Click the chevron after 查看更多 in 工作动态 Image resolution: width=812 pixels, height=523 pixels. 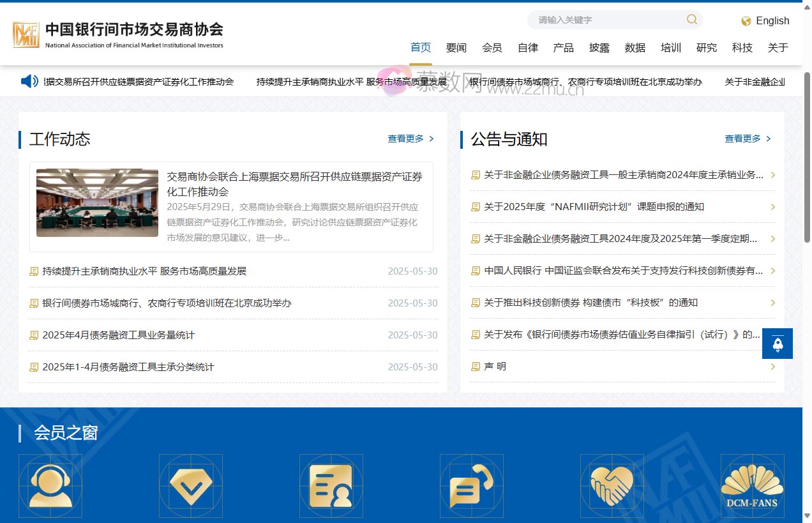pos(432,139)
